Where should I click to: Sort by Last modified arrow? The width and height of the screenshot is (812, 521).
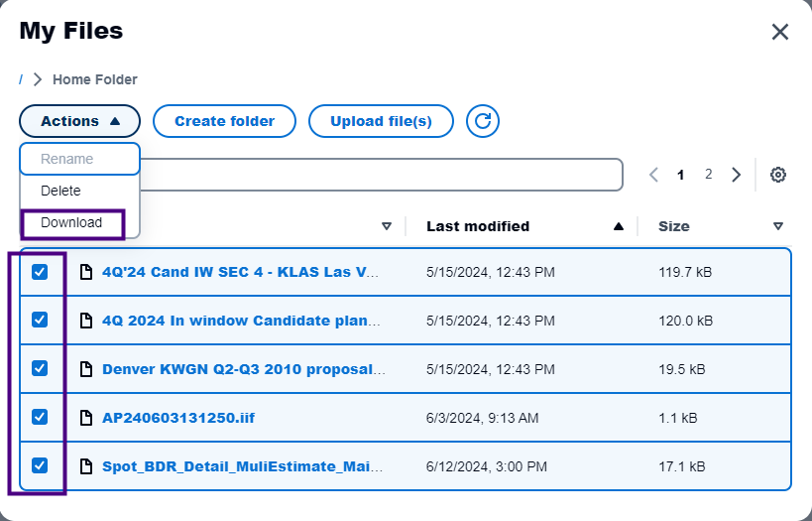[x=619, y=226]
